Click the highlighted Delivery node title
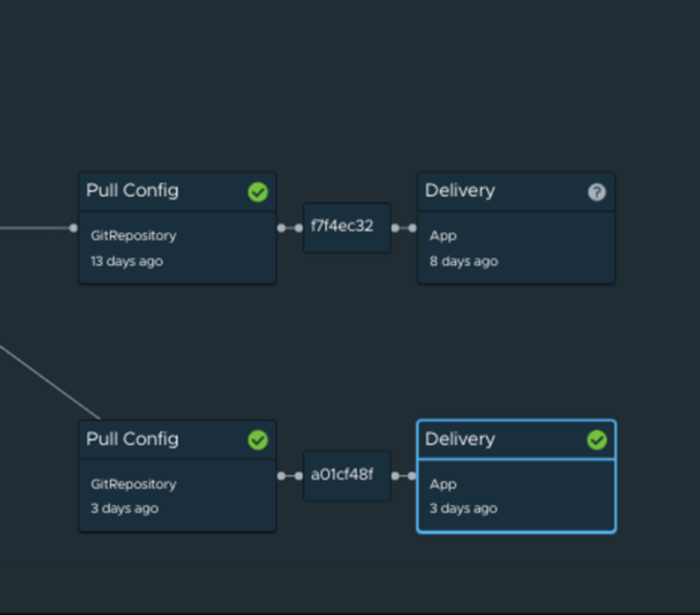The height and width of the screenshot is (615, 700). tap(460, 439)
